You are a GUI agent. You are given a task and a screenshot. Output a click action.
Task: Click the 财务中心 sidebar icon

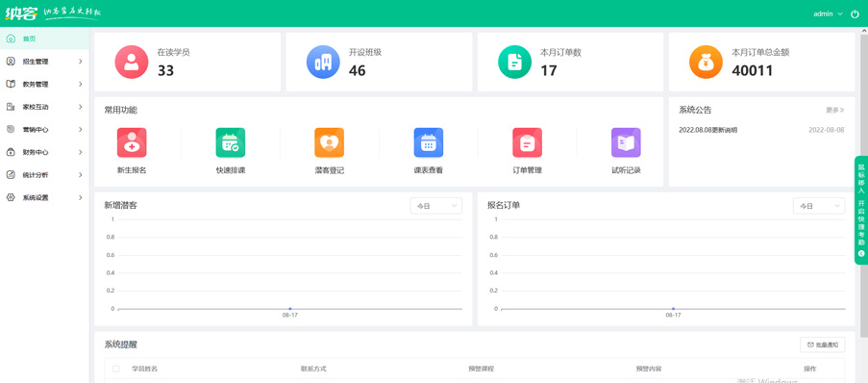[11, 152]
